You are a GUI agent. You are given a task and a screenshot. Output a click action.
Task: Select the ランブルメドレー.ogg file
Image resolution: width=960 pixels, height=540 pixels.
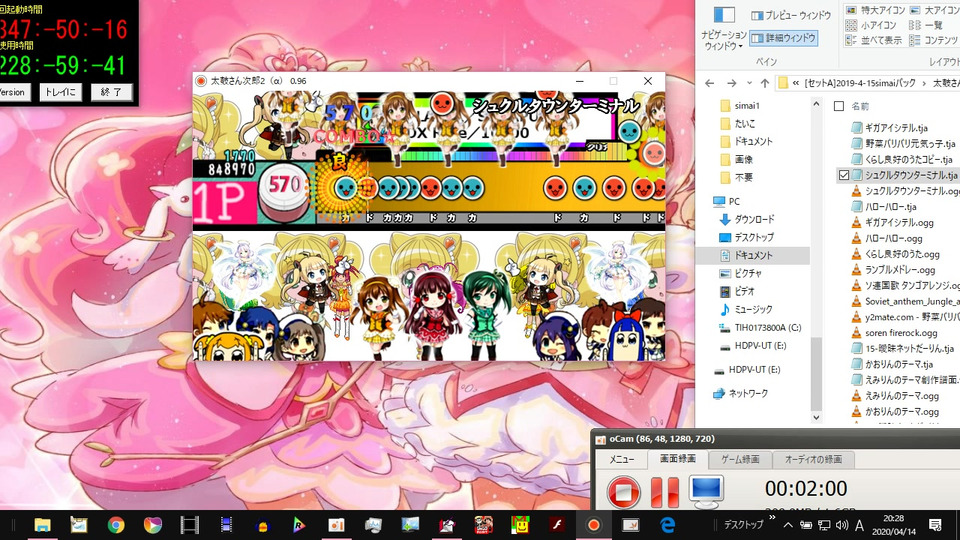pyautogui.click(x=900, y=270)
